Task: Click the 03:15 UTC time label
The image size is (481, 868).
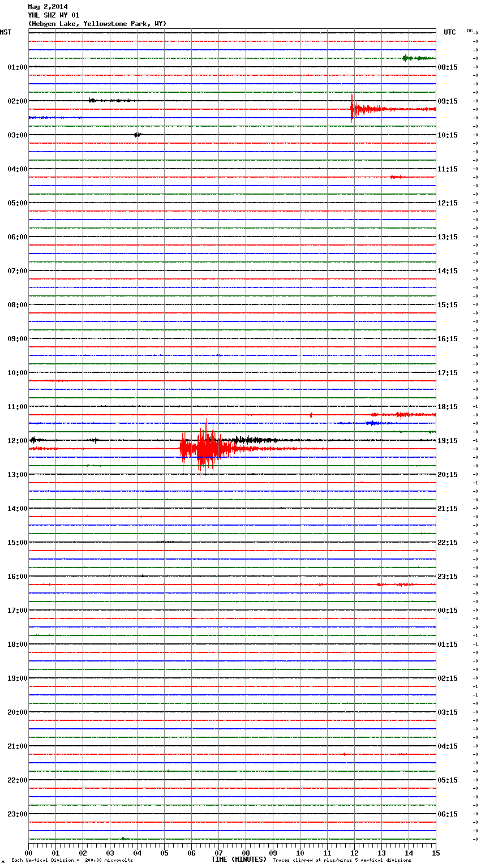Action: tap(448, 712)
